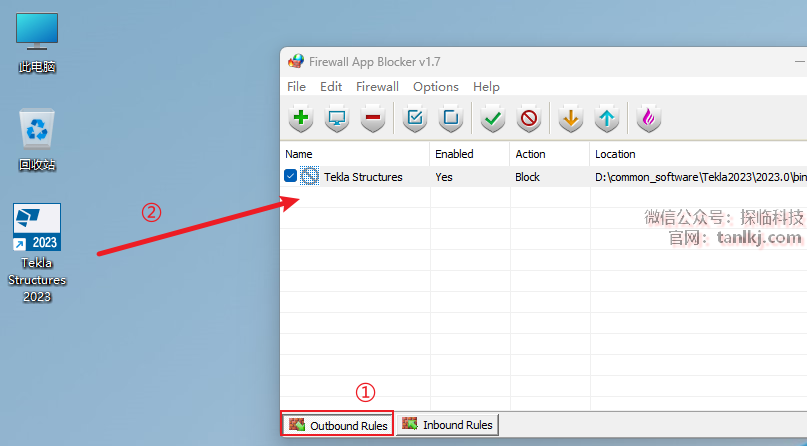Click the Yes value in Enabled column
Screen dimensions: 807x446
point(444,177)
